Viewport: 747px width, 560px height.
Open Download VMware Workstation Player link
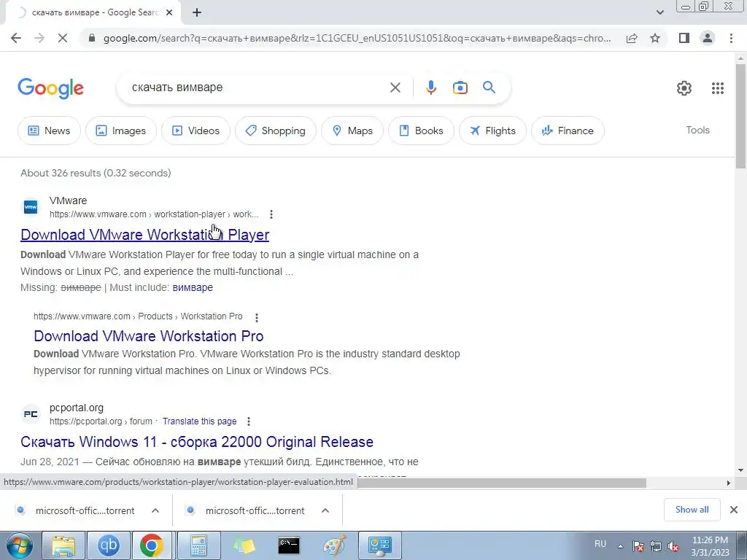tap(145, 235)
